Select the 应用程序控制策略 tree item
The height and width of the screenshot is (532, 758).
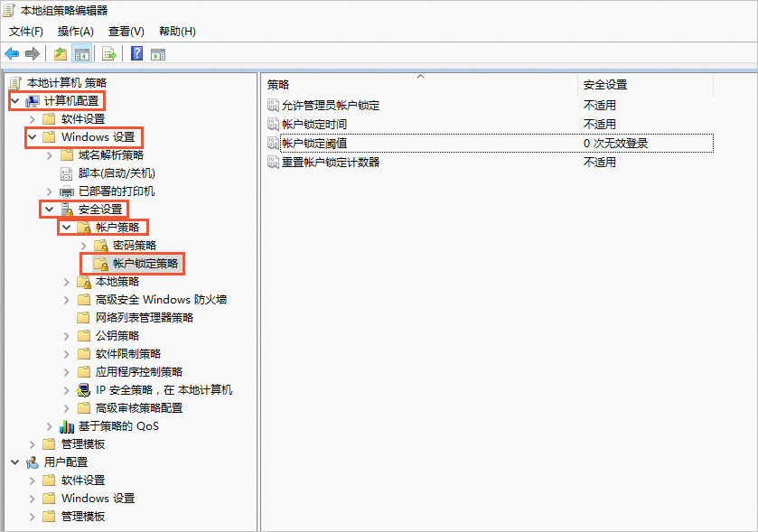pyautogui.click(x=139, y=371)
